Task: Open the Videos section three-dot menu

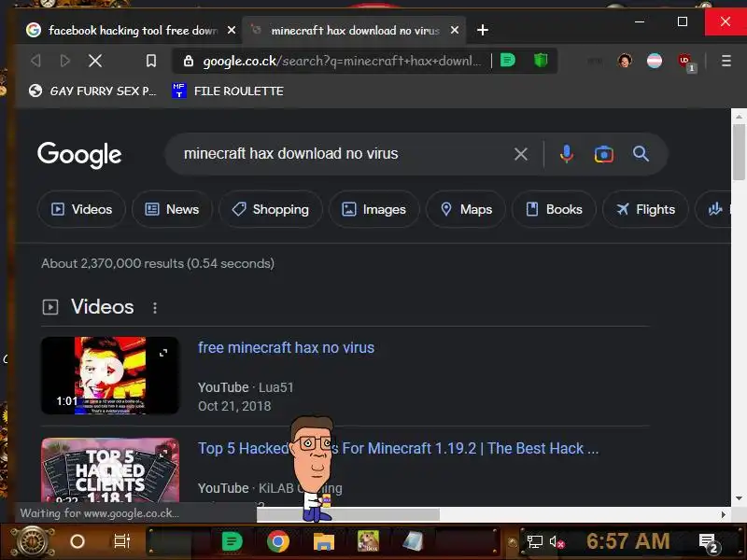Action: (155, 308)
